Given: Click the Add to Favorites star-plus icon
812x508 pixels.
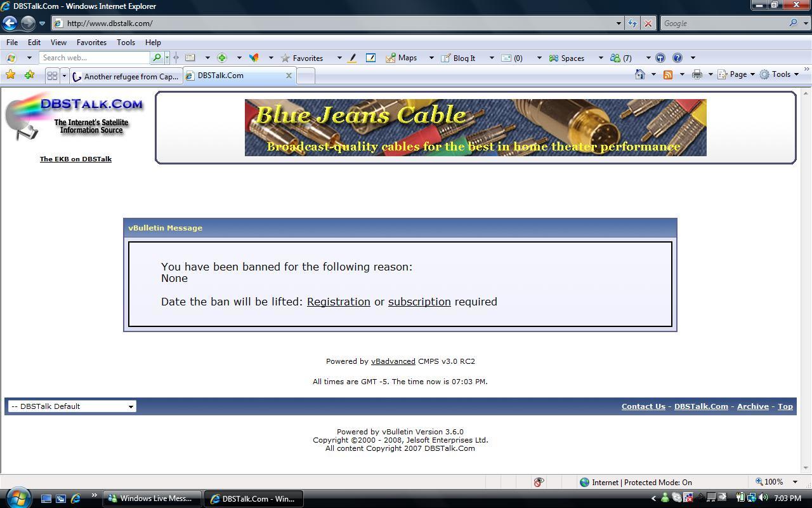Looking at the screenshot, I should click(x=29, y=75).
